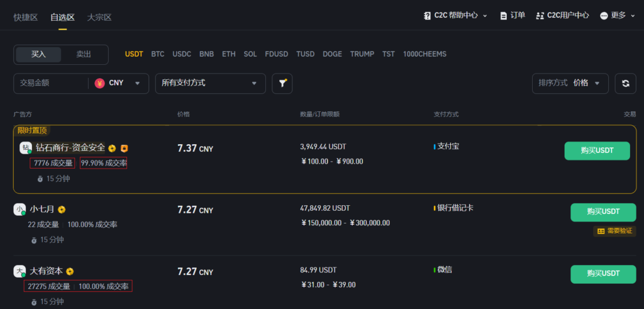The width and height of the screenshot is (644, 309).
Task: Click the filter funnel icon
Action: [282, 83]
